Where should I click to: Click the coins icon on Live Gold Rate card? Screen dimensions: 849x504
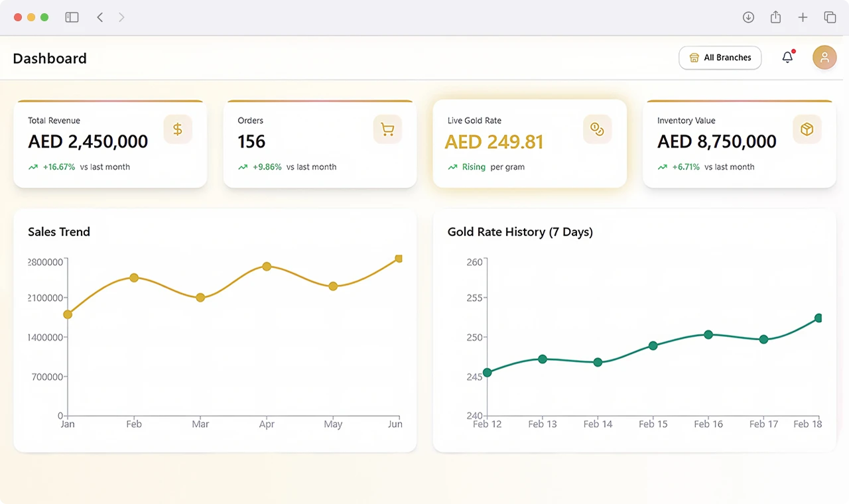597,129
